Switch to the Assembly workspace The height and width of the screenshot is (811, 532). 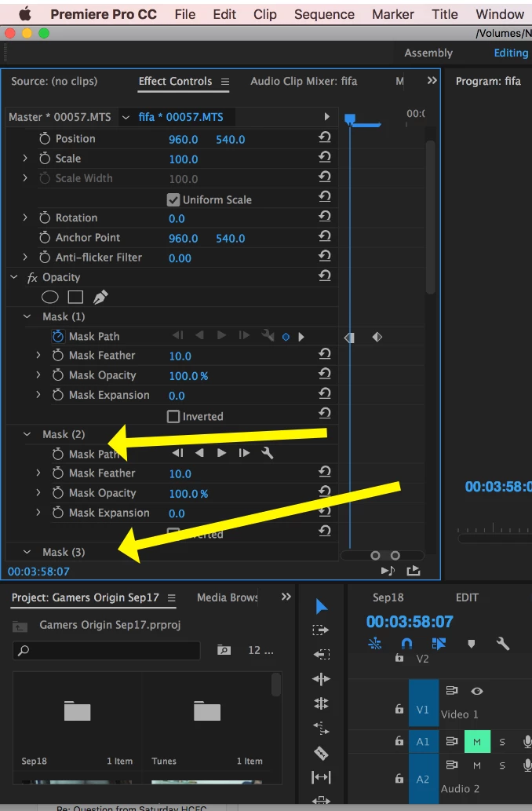click(x=428, y=53)
